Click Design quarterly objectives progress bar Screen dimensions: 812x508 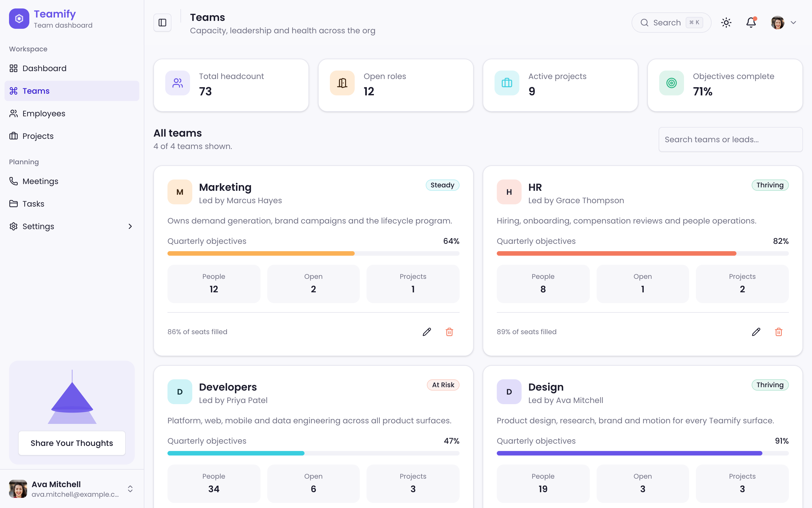coord(643,453)
